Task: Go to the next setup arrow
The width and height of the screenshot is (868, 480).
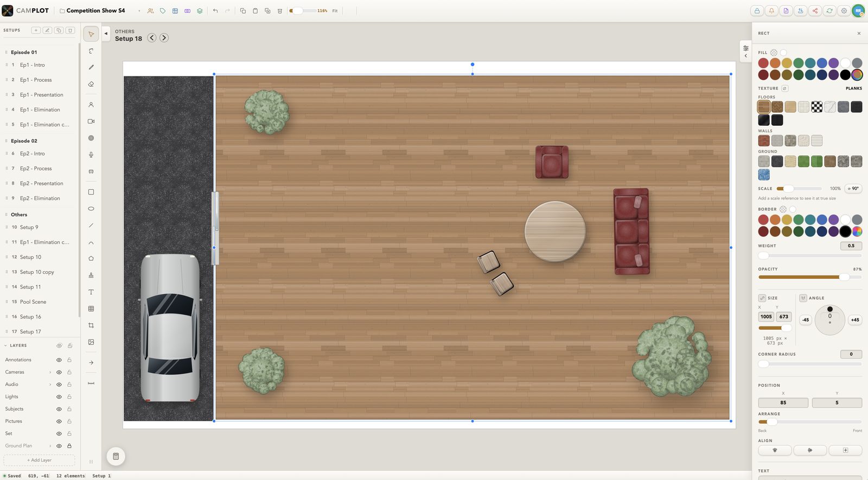Action: [x=164, y=38]
